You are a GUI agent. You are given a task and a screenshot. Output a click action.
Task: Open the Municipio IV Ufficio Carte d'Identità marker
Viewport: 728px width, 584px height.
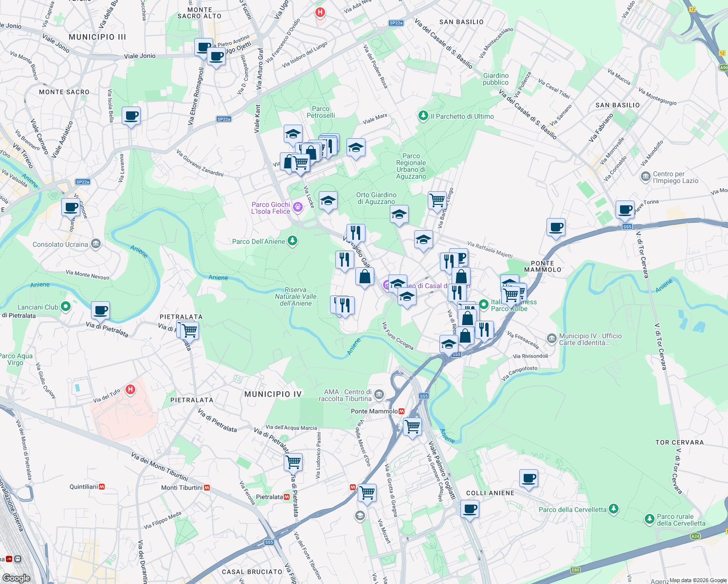click(551, 338)
